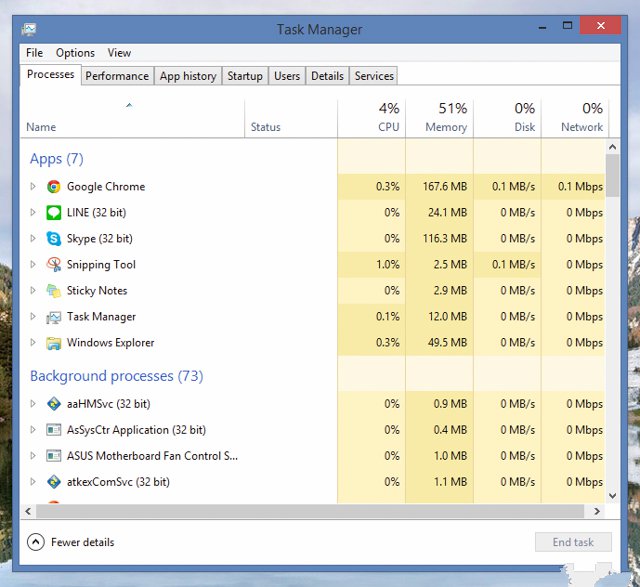The height and width of the screenshot is (587, 640).
Task: Click Task Manager's 12.0 MB memory value
Action: point(448,316)
